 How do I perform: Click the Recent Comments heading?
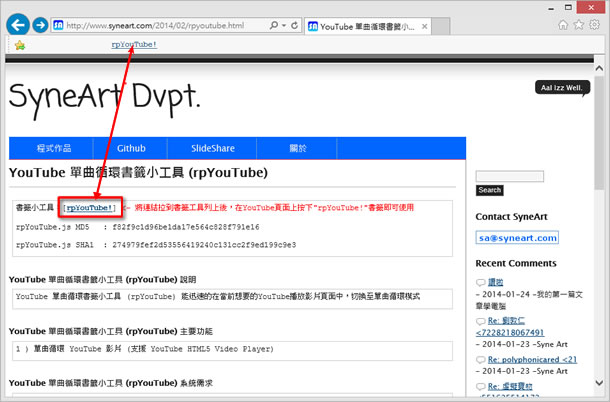(515, 263)
